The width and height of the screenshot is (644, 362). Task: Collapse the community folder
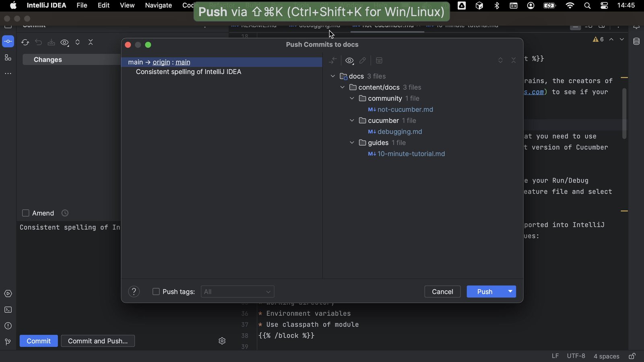pos(352,98)
